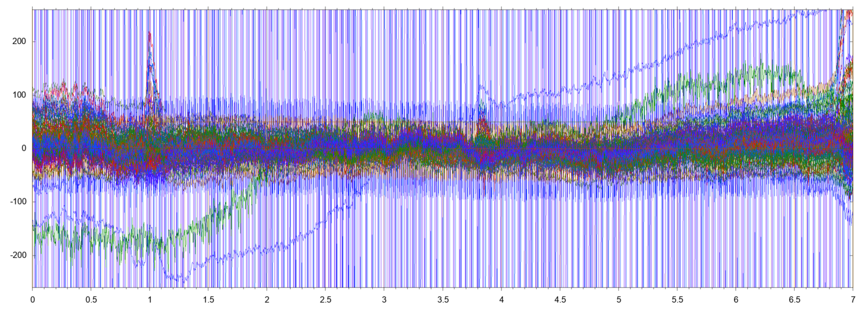This screenshot has width=868, height=310.
Task: Click the x-axis tick label 0.5
Action: tap(91, 299)
